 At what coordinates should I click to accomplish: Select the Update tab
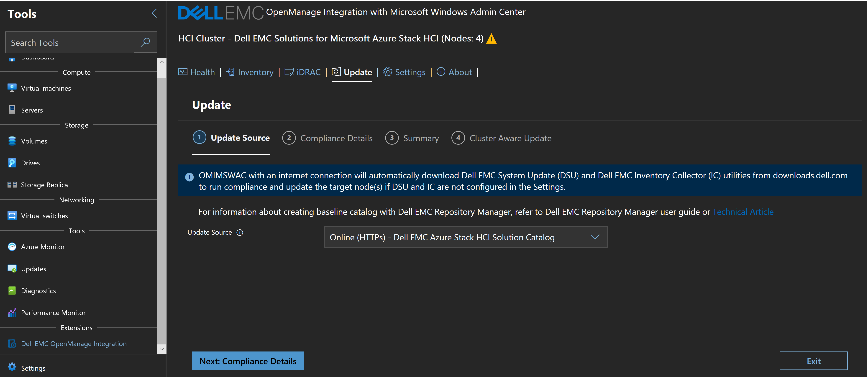point(352,72)
